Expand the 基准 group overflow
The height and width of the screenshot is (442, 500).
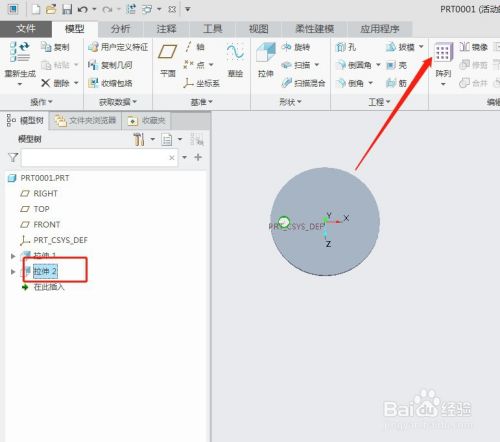[201, 102]
